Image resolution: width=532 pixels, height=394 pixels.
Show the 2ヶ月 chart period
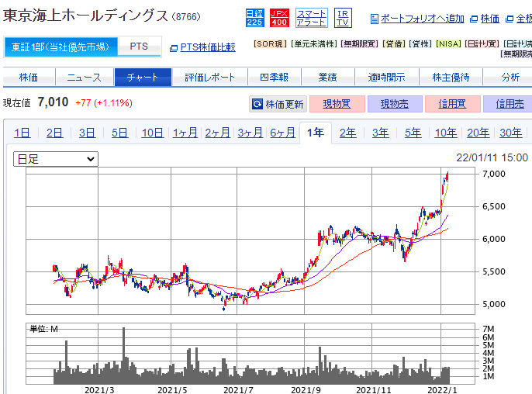217,133
